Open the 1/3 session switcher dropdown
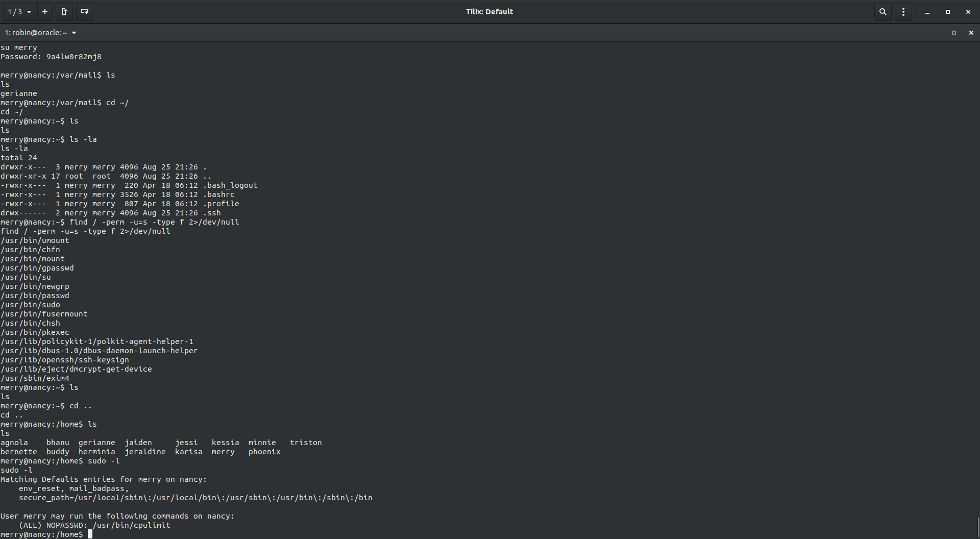Screen dimensions: 980x539 [x=19, y=12]
